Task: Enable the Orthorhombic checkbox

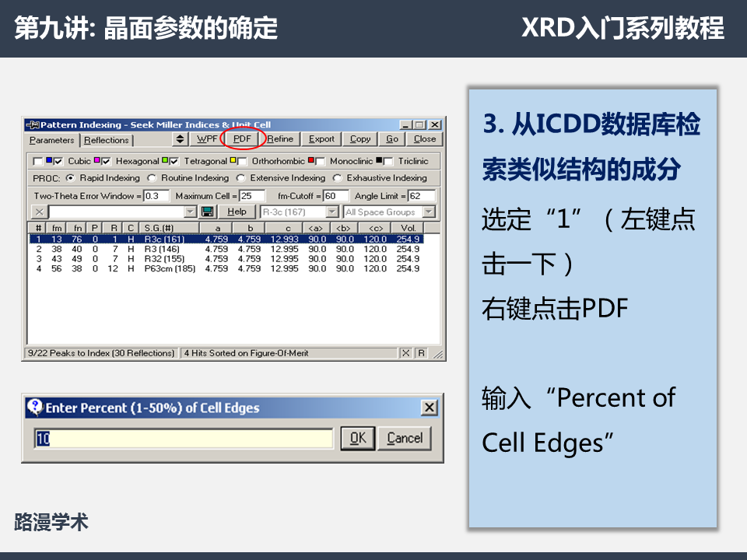Action: 242,162
